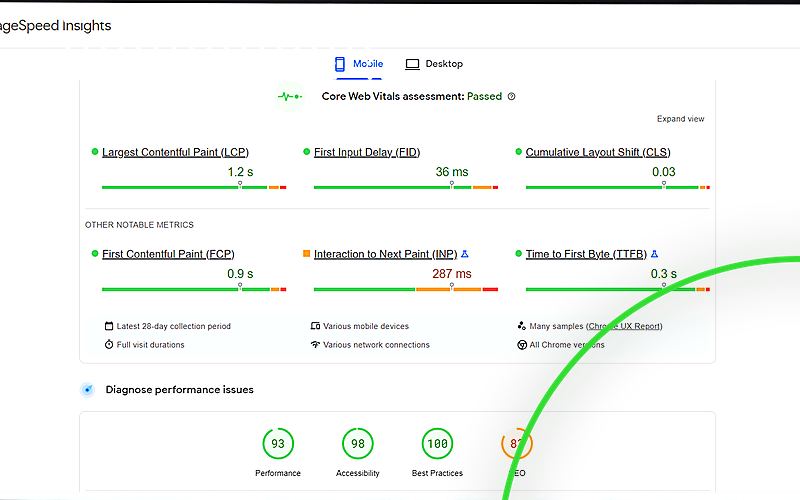Open First Input Delay (FID) link
The height and width of the screenshot is (500, 800).
coord(367,152)
